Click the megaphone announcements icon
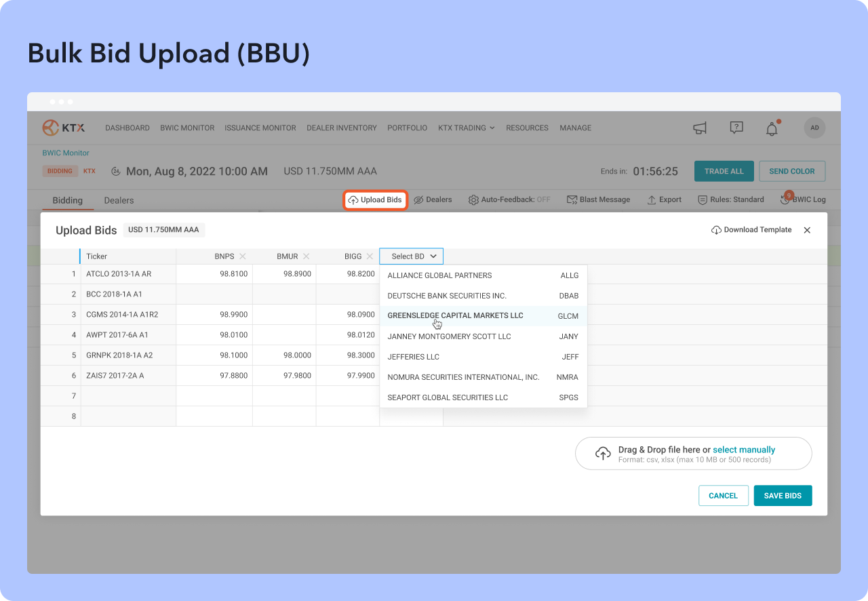This screenshot has width=868, height=601. pyautogui.click(x=700, y=128)
